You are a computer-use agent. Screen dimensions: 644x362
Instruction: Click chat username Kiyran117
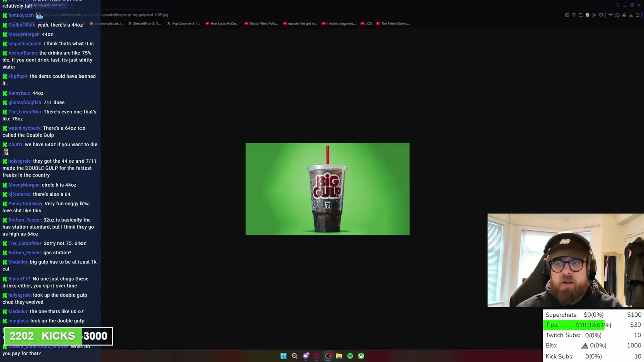(x=20, y=279)
